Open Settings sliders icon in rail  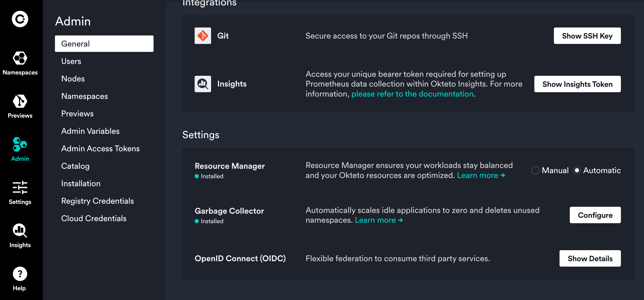pos(20,188)
